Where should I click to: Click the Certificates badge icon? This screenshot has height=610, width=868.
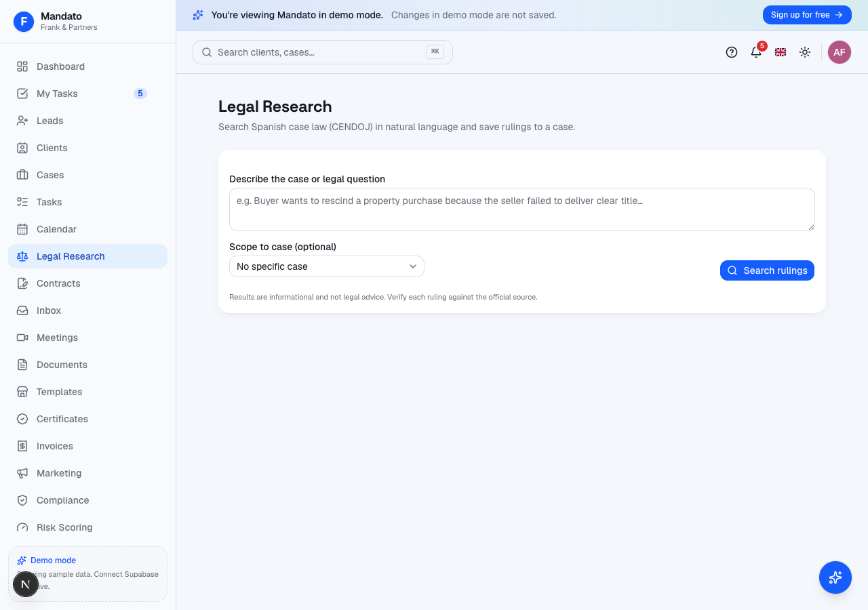(x=22, y=419)
